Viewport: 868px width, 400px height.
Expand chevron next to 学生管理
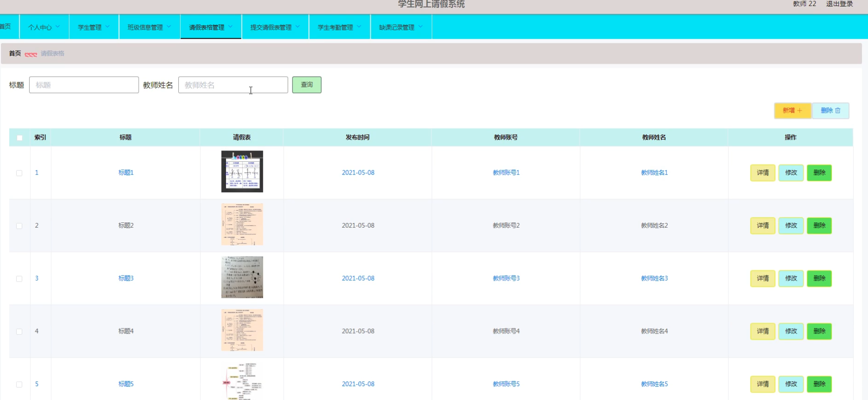coord(107,26)
